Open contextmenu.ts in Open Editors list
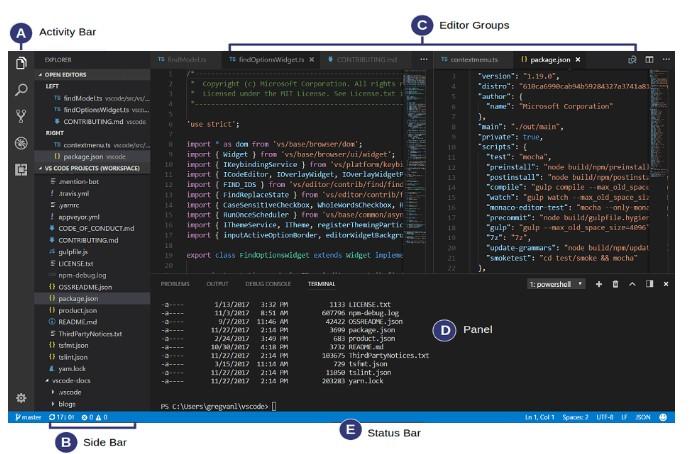The image size is (692, 454). [x=93, y=145]
